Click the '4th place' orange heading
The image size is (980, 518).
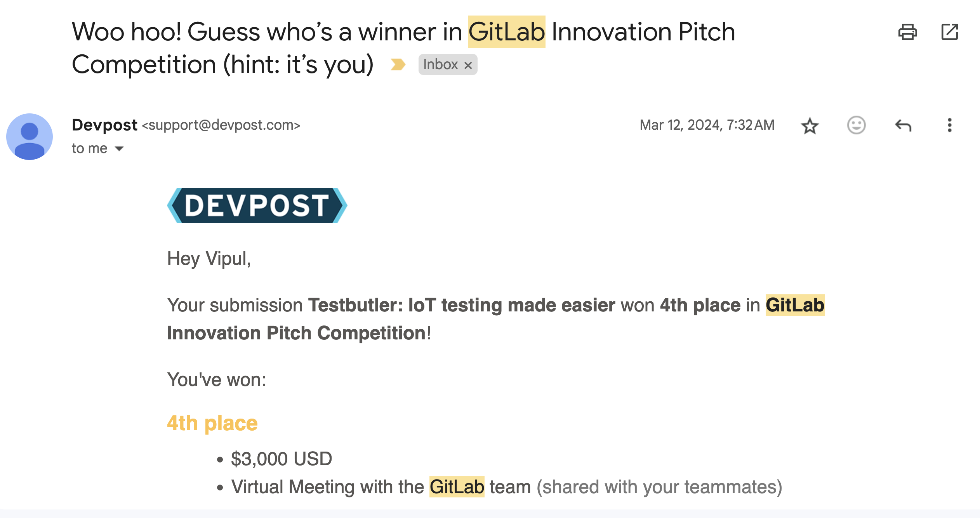click(212, 423)
